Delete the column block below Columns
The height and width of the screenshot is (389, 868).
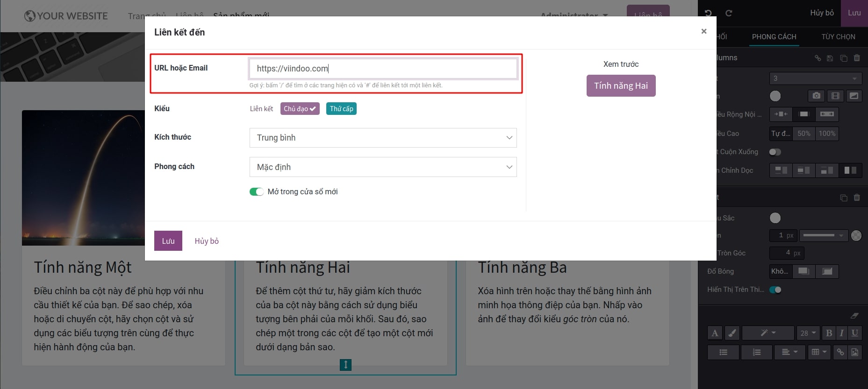(857, 198)
